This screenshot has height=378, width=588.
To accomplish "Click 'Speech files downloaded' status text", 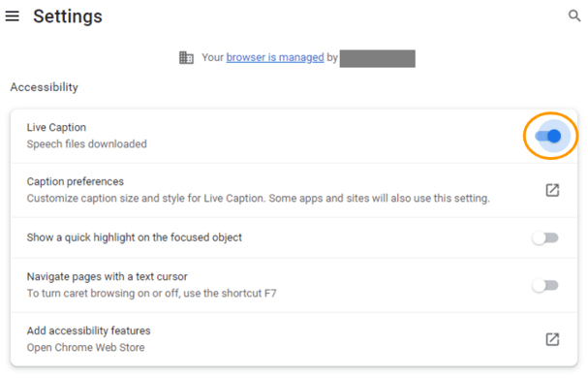I will tap(86, 144).
